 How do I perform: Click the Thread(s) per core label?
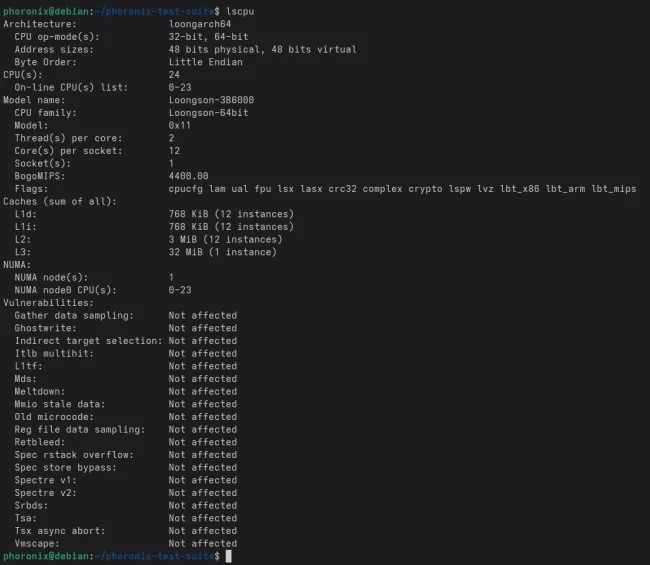[x=66, y=137]
